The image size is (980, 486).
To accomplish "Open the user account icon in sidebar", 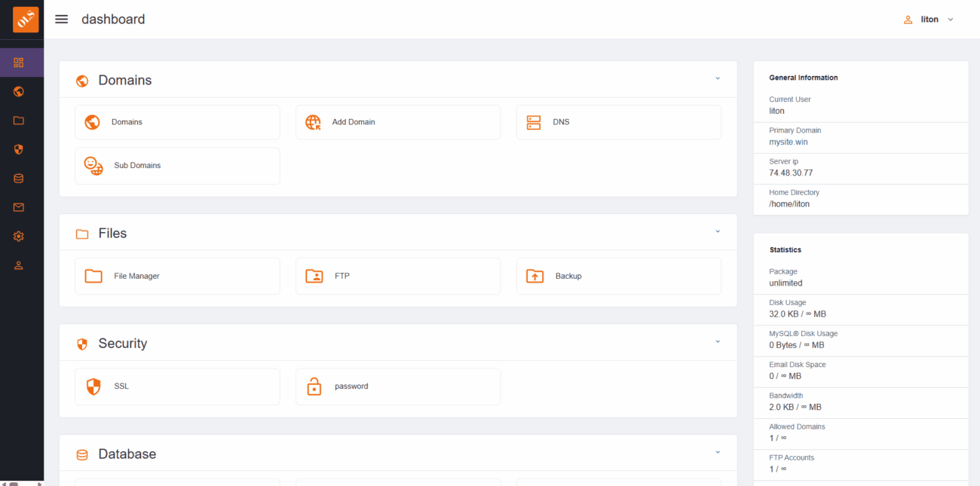I will 18,264.
